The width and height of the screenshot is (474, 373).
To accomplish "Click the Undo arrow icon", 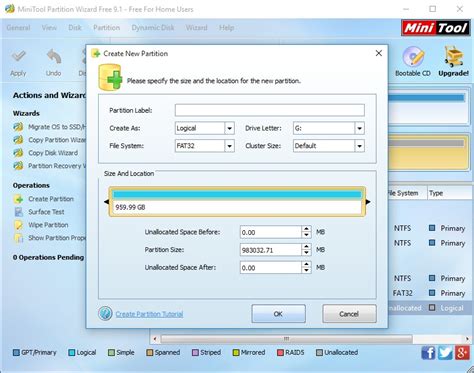I will coord(54,56).
